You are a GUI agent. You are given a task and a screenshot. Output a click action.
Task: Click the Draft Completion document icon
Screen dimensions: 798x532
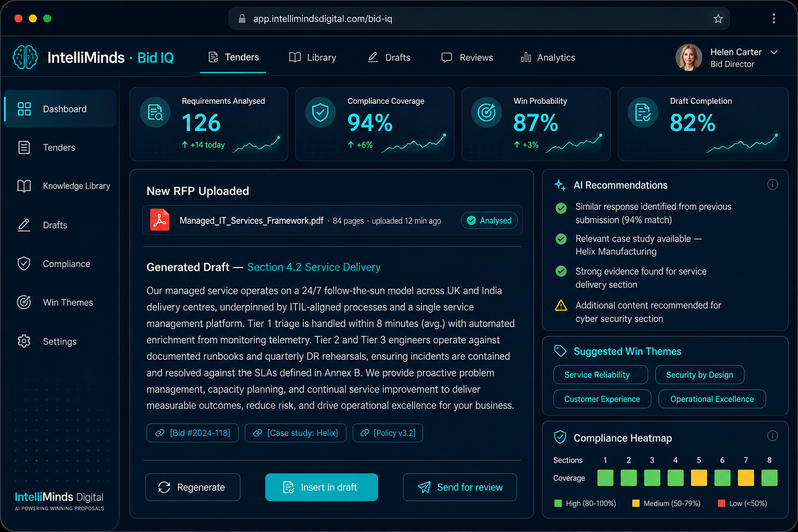[x=643, y=112]
